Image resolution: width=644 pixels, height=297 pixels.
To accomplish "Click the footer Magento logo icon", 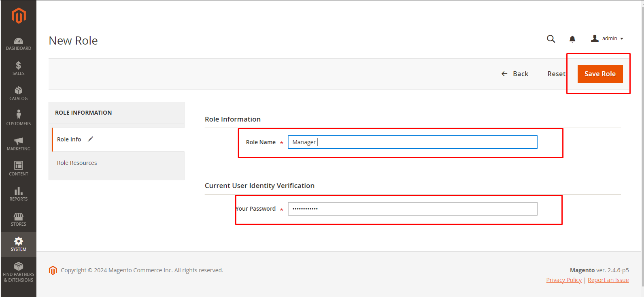I will (x=53, y=270).
